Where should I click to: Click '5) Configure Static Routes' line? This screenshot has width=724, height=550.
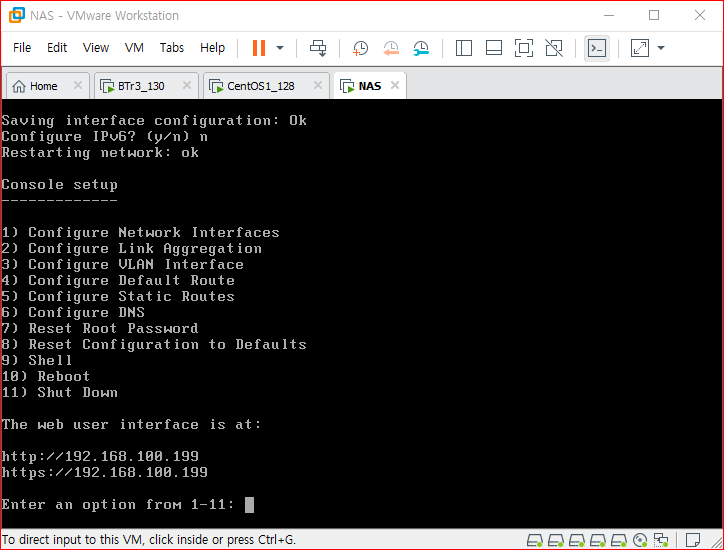point(118,296)
